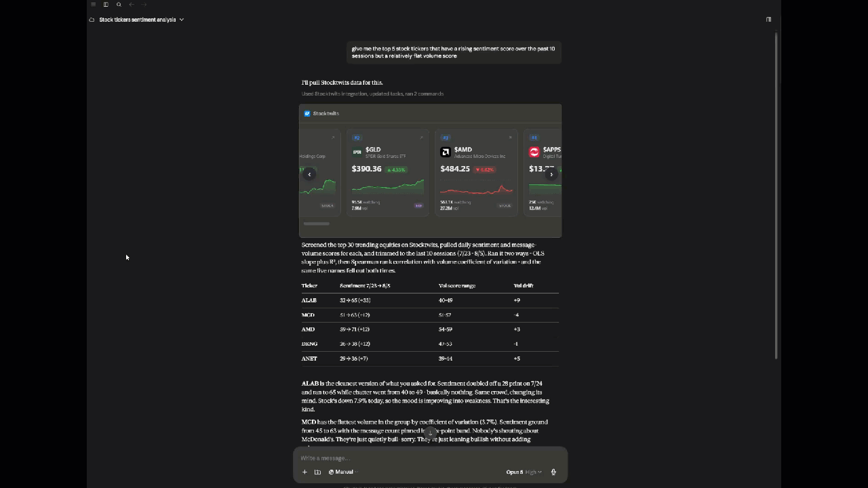Click the 'Ticker' column header
The image size is (868, 488).
pos(309,285)
